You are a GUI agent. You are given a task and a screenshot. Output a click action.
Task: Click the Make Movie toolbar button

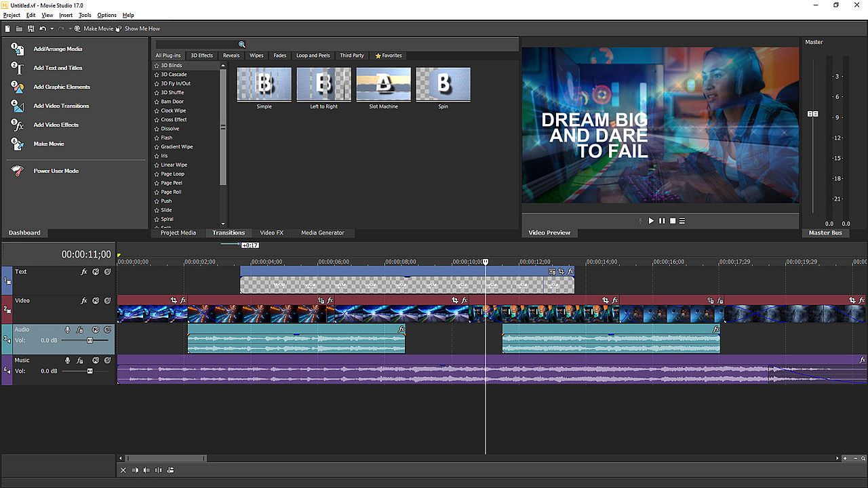click(94, 28)
